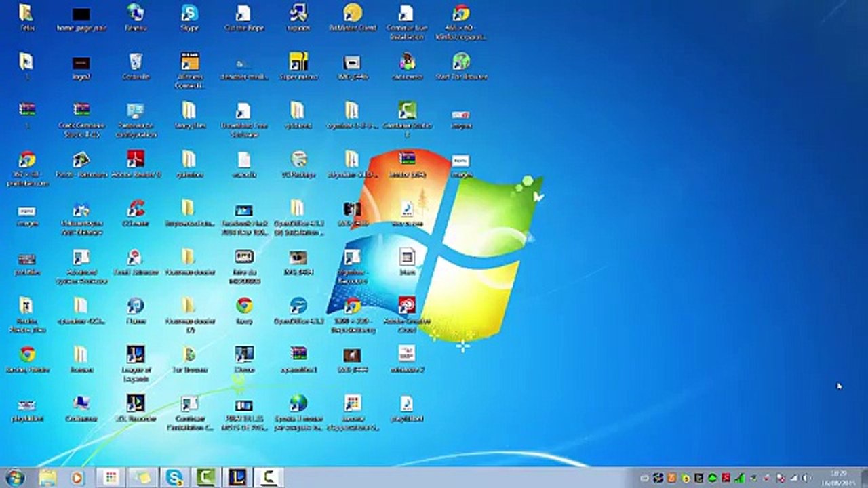Click the green Camtasia taskbar button
The height and width of the screenshot is (488, 868).
[206, 477]
